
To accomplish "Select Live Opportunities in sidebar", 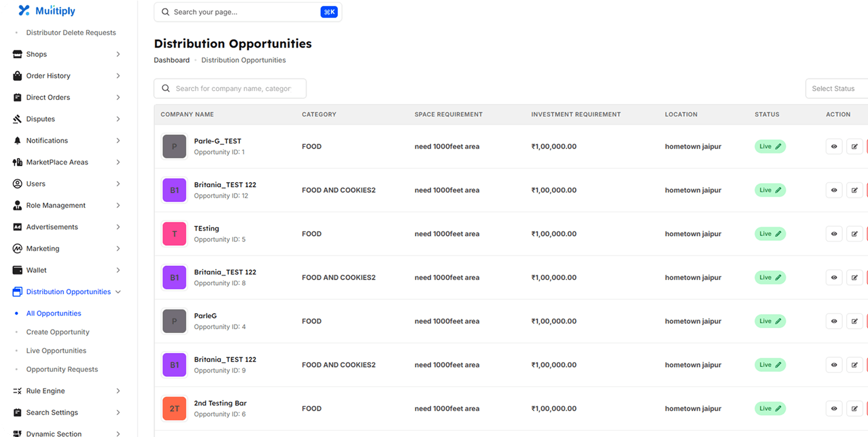I will pyautogui.click(x=56, y=351).
